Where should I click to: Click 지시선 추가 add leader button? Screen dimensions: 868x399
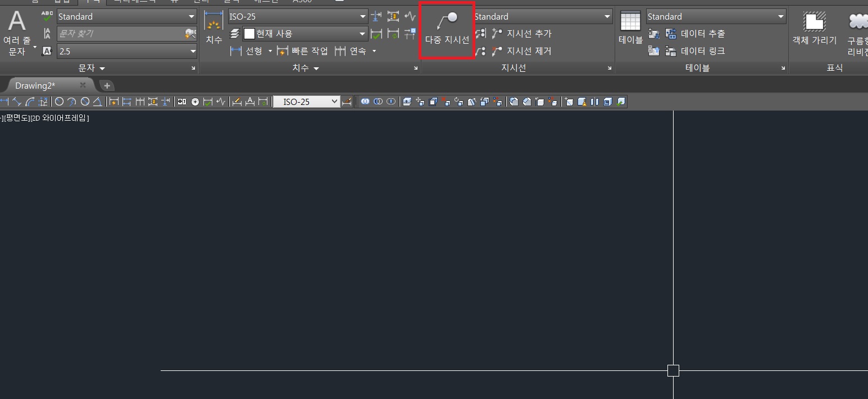(522, 34)
